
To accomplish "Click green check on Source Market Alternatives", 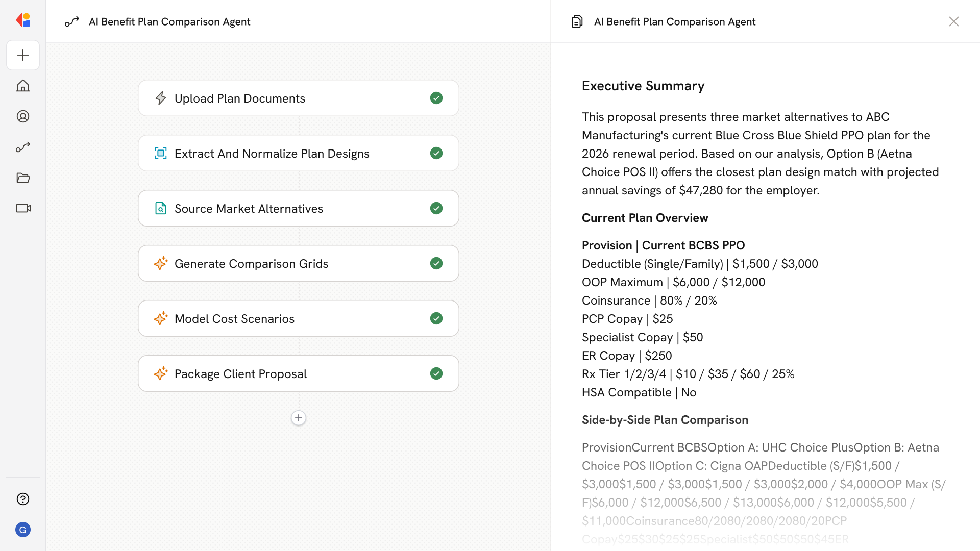I will click(x=436, y=208).
